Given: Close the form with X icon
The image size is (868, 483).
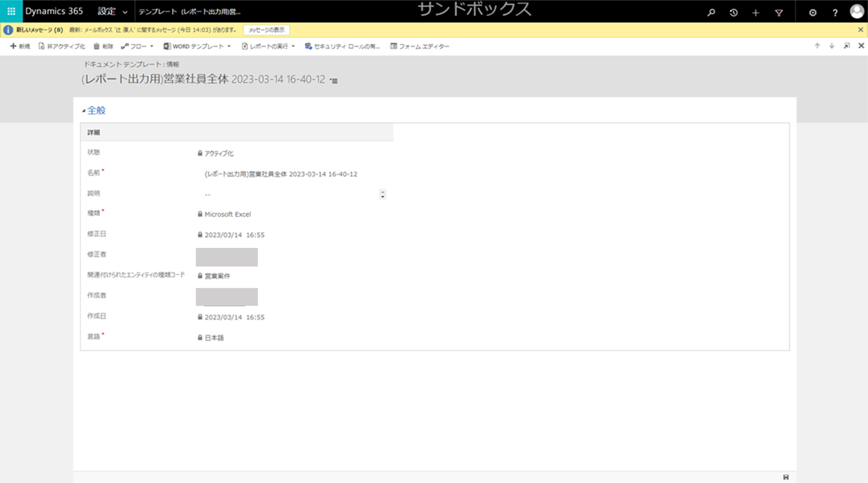Looking at the screenshot, I should pyautogui.click(x=861, y=45).
